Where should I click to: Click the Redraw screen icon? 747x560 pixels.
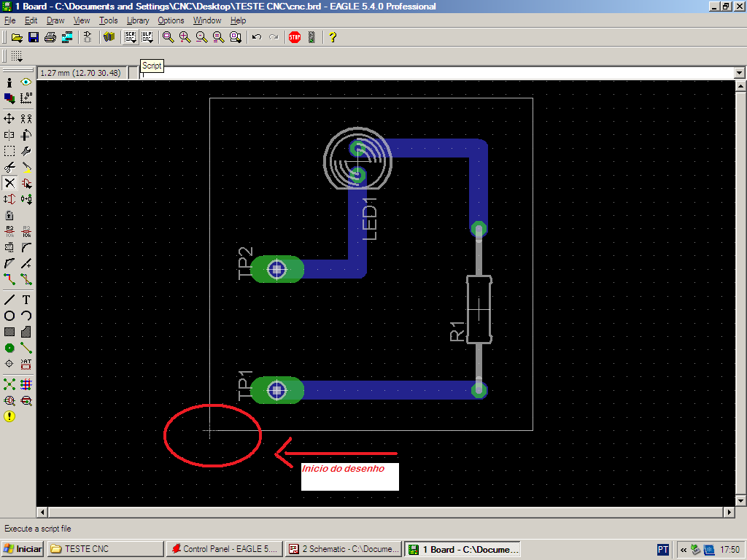(219, 37)
